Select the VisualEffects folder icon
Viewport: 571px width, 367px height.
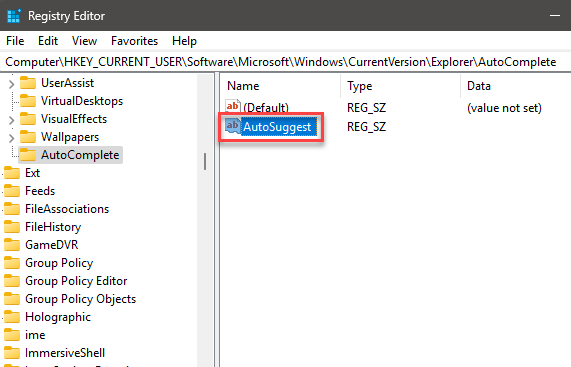point(28,119)
